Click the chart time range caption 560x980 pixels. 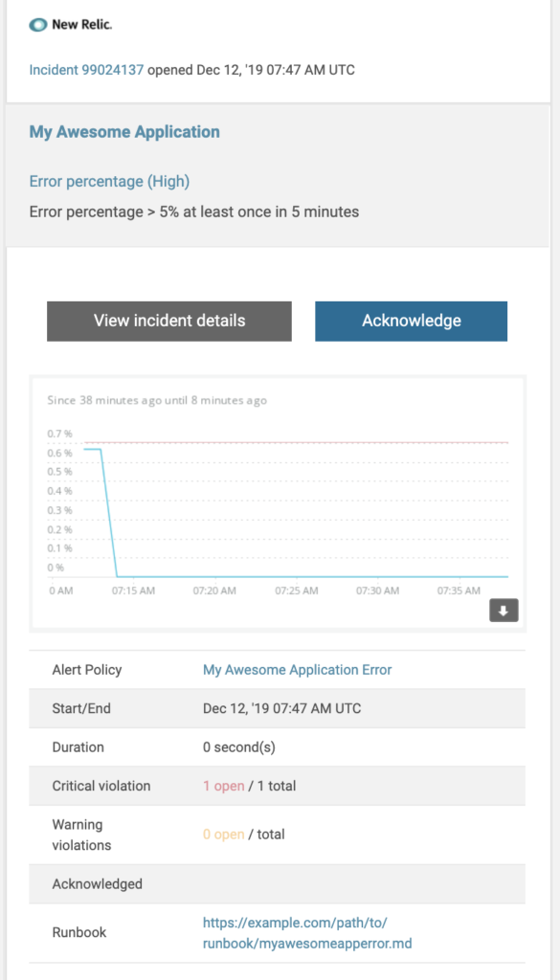pos(157,401)
